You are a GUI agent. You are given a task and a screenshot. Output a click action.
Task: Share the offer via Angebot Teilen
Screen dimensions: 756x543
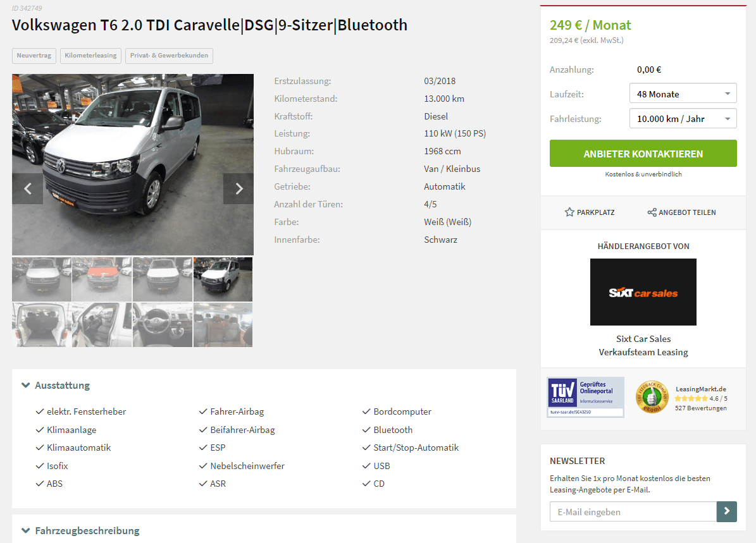[x=681, y=212]
